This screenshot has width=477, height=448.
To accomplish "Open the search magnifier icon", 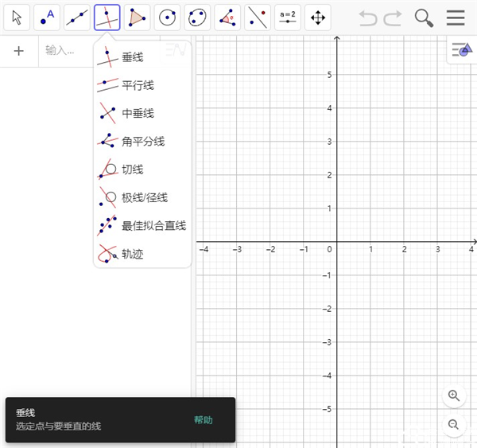I will click(x=424, y=18).
